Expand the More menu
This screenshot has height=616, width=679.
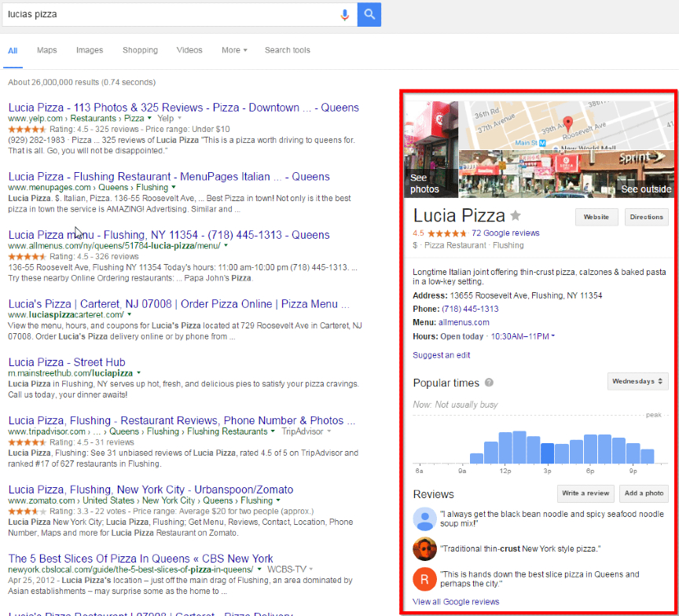pos(234,50)
